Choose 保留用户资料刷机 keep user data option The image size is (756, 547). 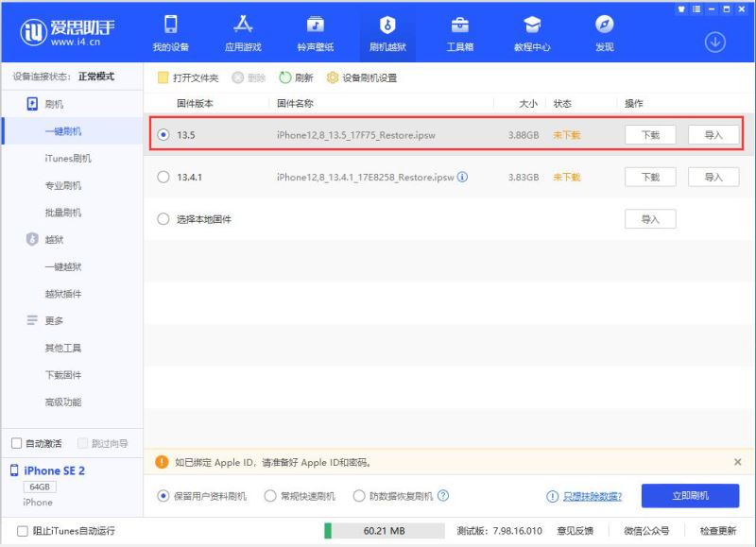(163, 495)
